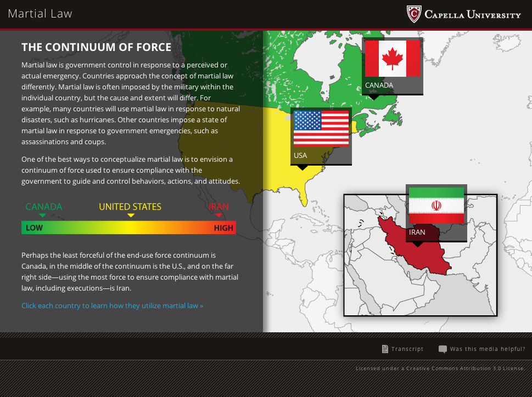
Task: Click the yellow triangle under UNITED STATES
Action: (x=131, y=215)
